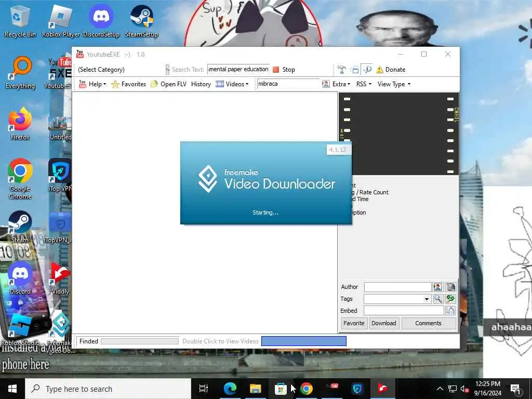Open Task View in the taskbar
The width and height of the screenshot is (532, 399).
204,389
